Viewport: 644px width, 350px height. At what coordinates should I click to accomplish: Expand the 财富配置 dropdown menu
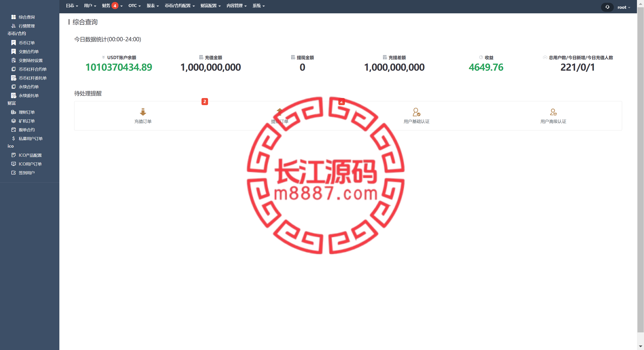point(211,6)
